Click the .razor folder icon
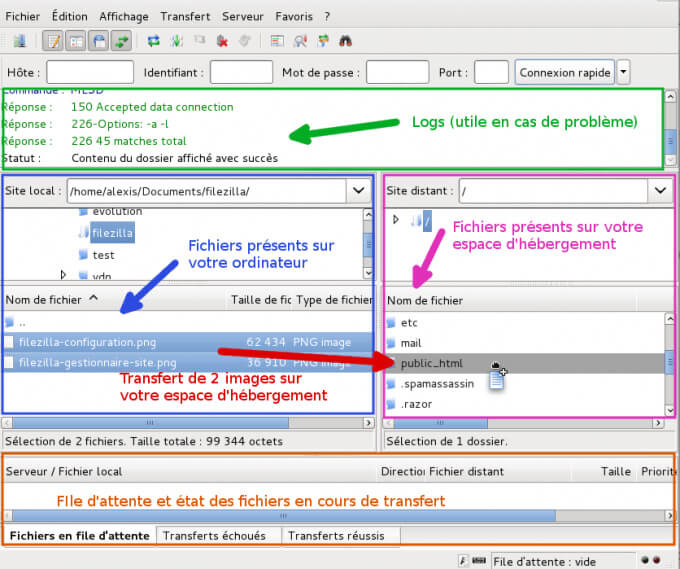 coord(391,404)
